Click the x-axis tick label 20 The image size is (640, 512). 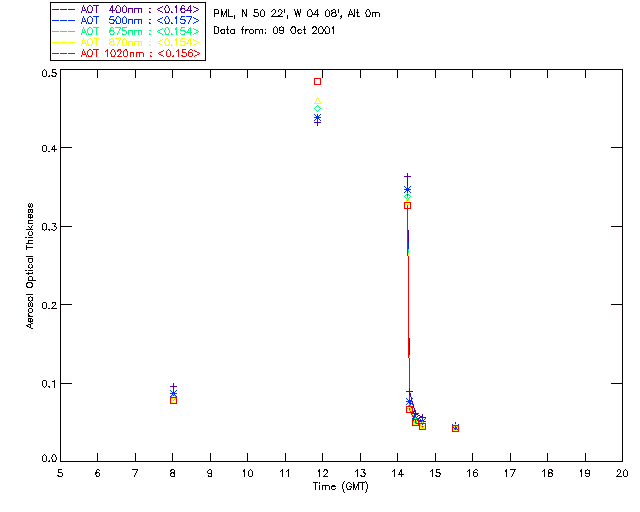point(622,473)
